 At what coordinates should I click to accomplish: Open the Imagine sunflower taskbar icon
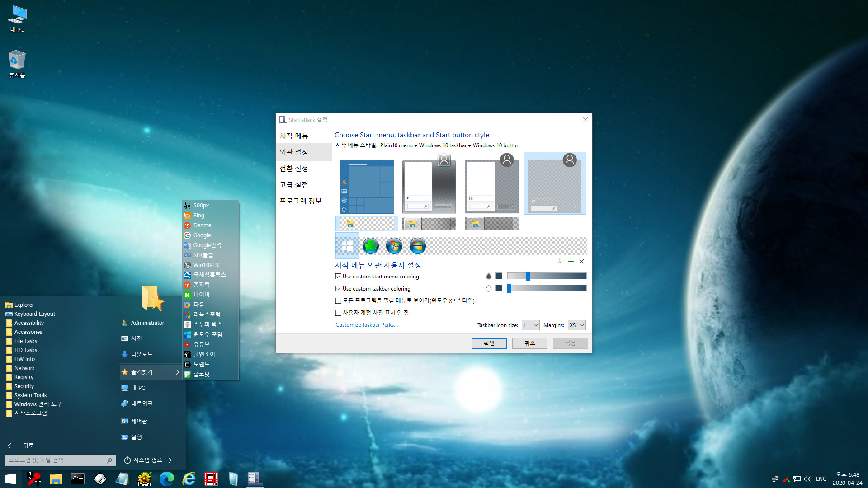(x=145, y=479)
